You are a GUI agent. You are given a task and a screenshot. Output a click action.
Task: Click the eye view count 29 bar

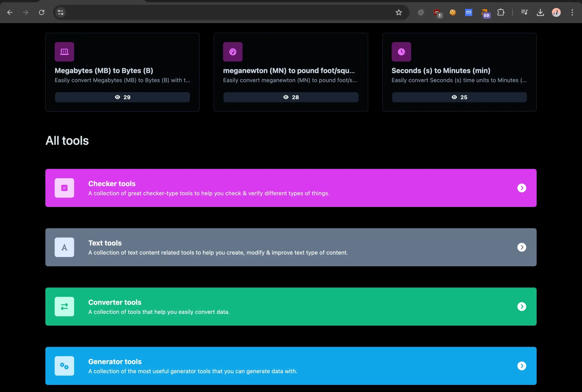click(x=123, y=97)
